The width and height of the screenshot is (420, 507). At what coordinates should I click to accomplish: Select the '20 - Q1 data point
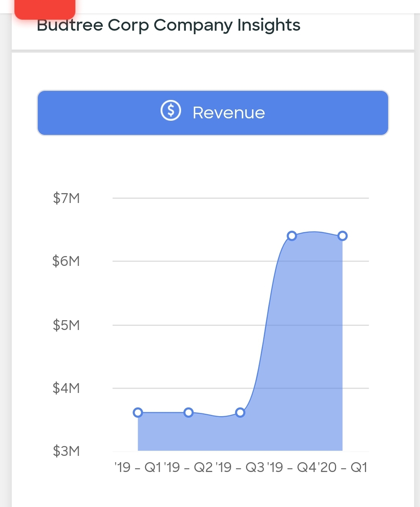coord(342,236)
